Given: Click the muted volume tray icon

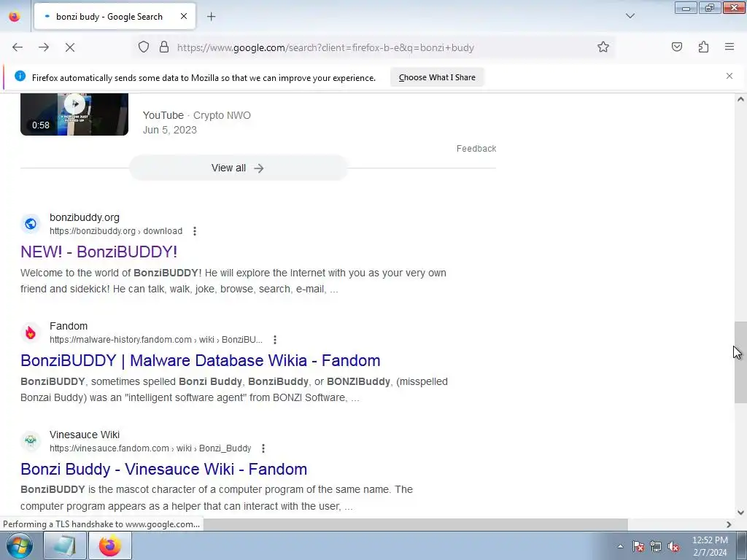Looking at the screenshot, I should click(673, 547).
